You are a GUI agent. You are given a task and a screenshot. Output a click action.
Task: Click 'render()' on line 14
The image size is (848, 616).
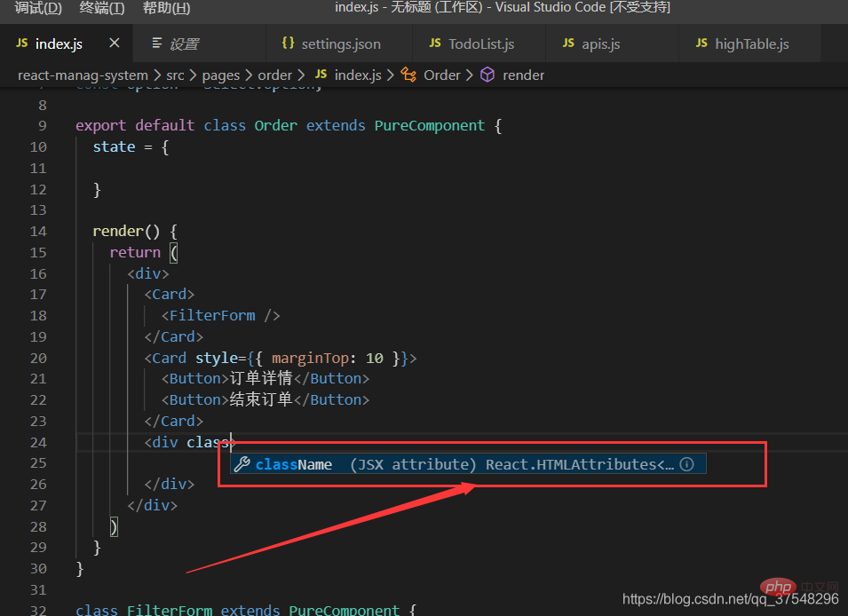pos(126,232)
